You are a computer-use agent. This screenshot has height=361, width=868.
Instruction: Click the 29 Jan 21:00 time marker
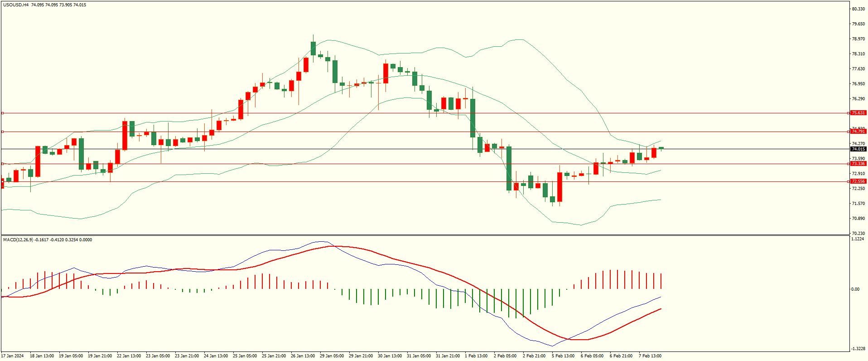(361, 356)
